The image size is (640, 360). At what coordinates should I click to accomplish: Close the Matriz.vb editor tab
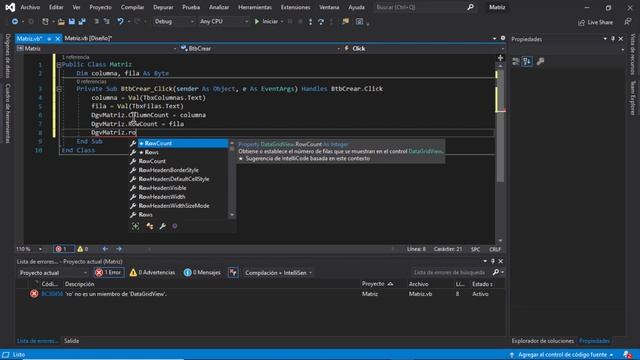[x=58, y=38]
